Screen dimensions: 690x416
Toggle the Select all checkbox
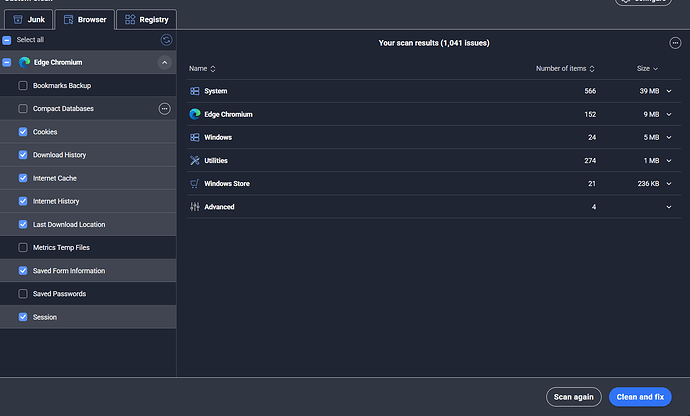[x=7, y=40]
